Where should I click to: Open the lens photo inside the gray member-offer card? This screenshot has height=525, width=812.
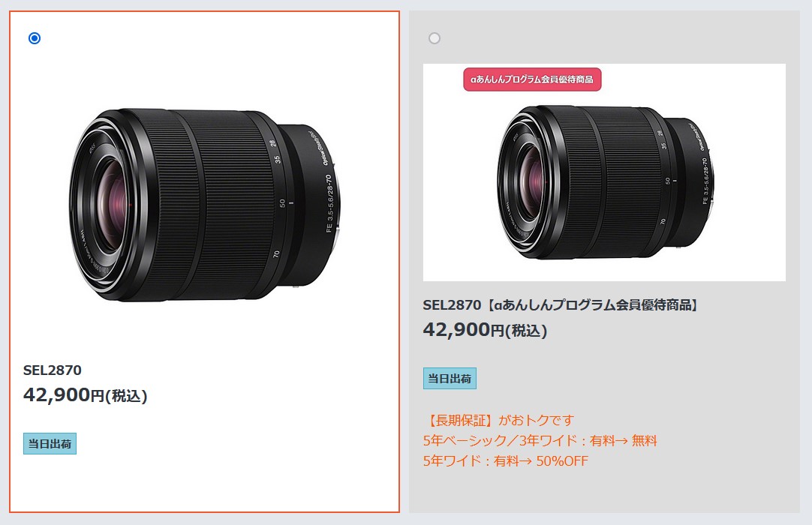[604, 172]
